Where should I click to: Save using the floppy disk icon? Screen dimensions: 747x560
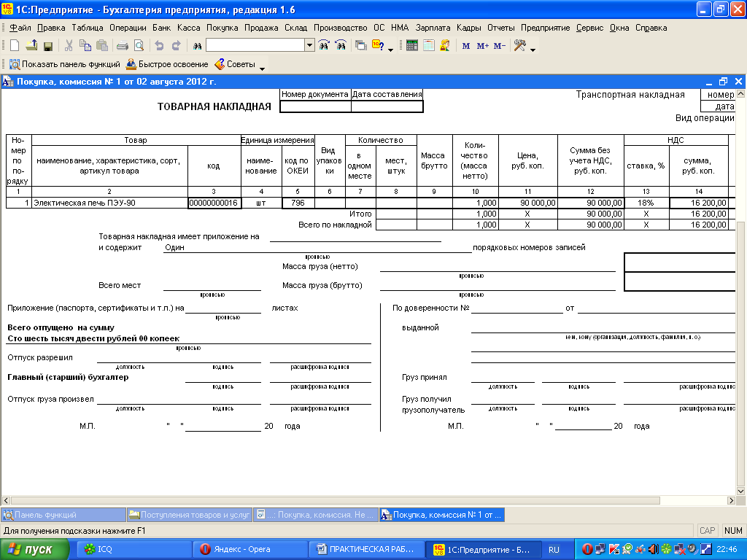[x=47, y=46]
